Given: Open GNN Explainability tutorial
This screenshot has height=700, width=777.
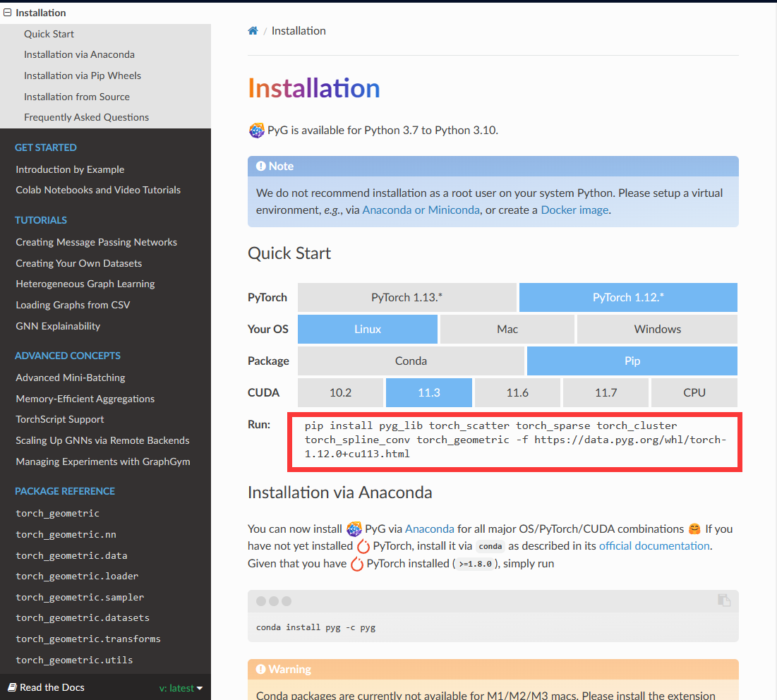Looking at the screenshot, I should 58,326.
